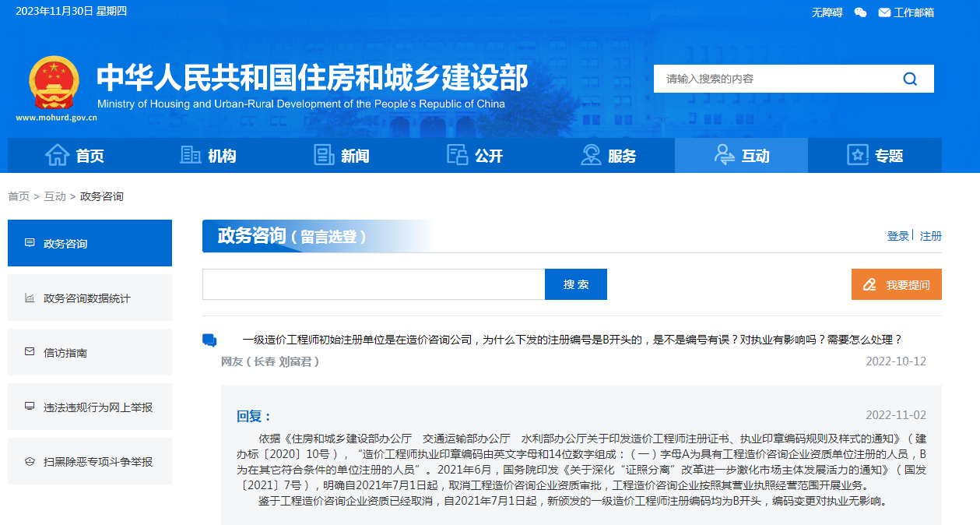Click 互动 in the breadcrumb
This screenshot has height=525, width=980.
coord(55,196)
